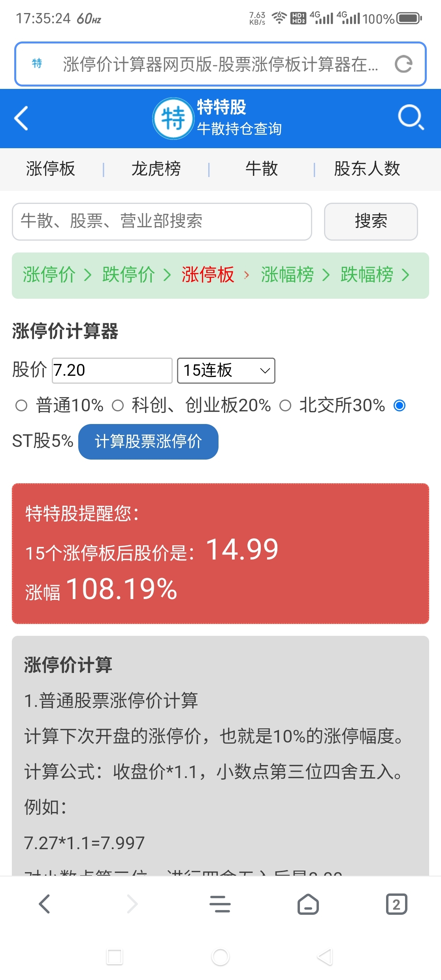
Task: Tap the 特特股 round logo
Action: click(173, 118)
